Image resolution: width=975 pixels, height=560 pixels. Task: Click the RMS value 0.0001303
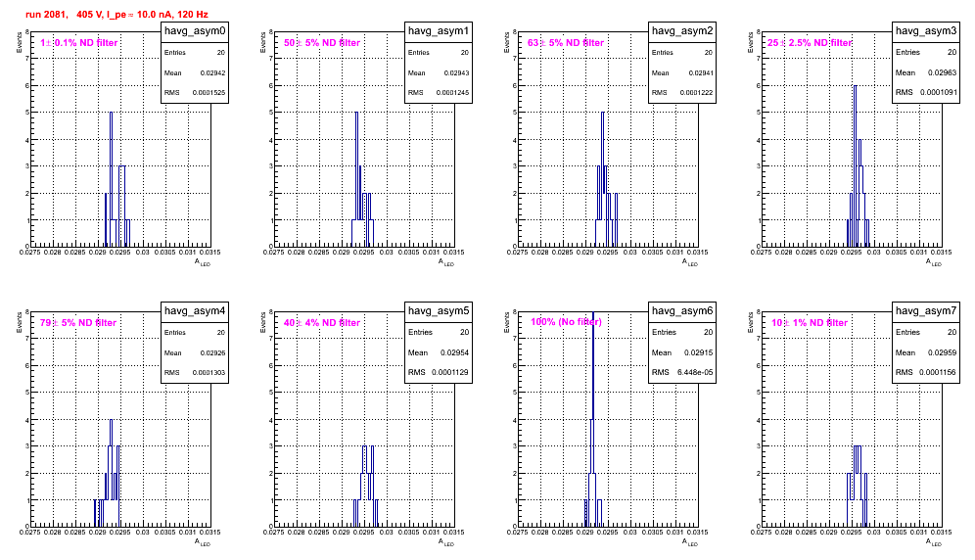tap(209, 373)
